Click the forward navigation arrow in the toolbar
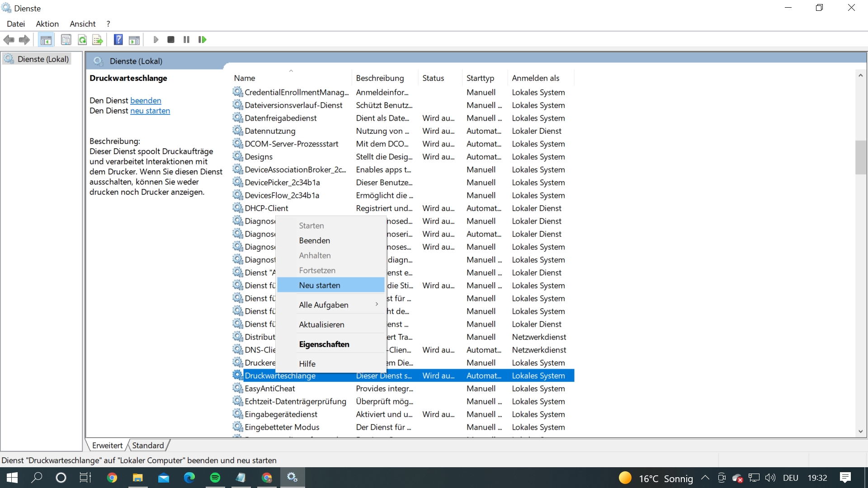Viewport: 868px width, 488px height. pos(24,40)
